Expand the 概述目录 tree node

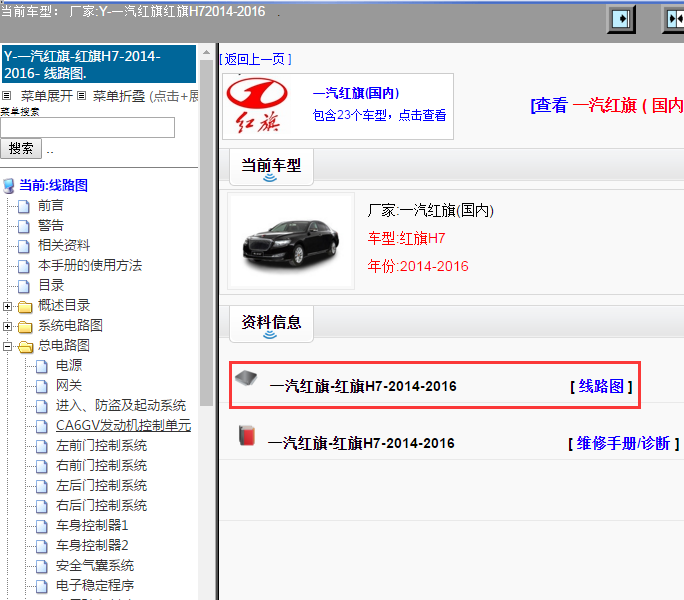[x=7, y=306]
